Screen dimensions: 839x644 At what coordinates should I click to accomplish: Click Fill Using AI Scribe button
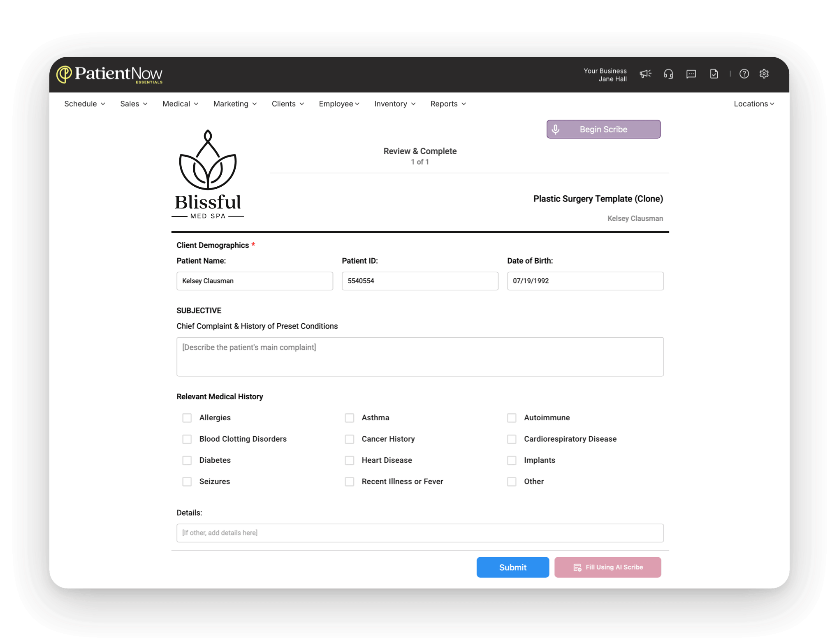click(x=607, y=568)
